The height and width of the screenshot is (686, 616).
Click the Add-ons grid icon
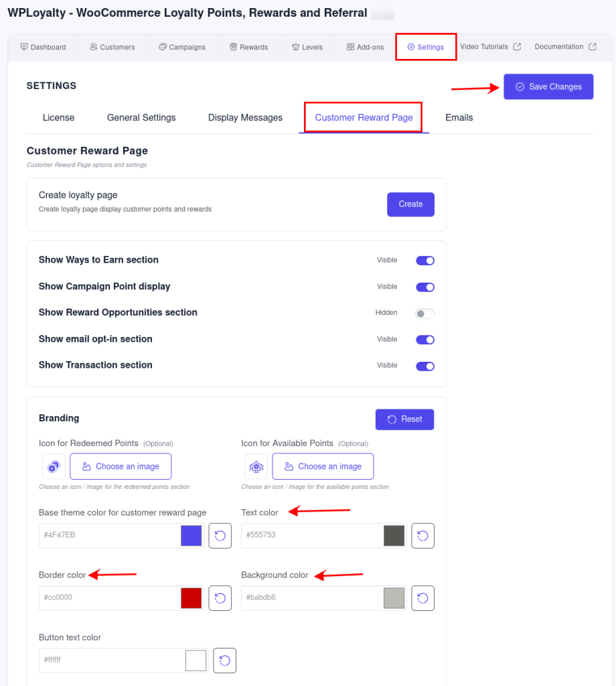click(x=350, y=47)
